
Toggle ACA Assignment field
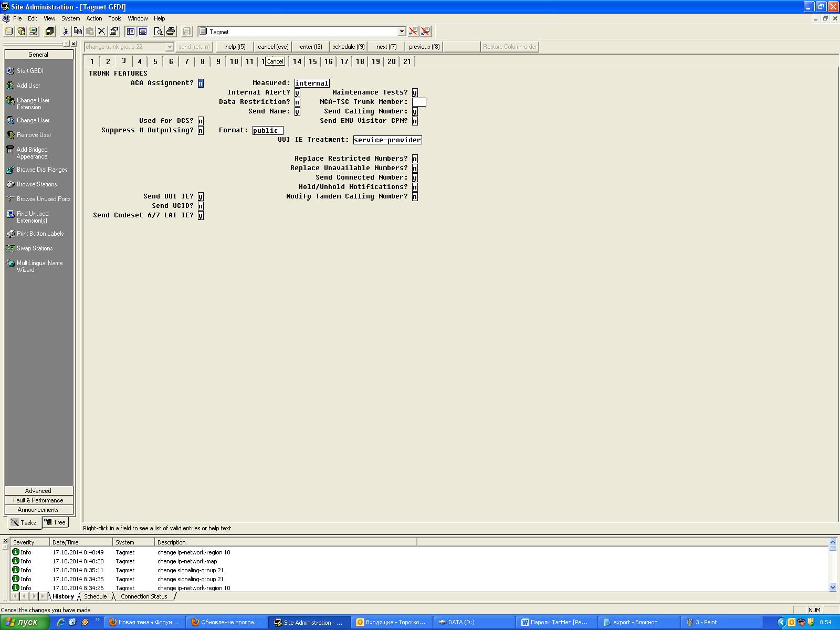[x=201, y=83]
